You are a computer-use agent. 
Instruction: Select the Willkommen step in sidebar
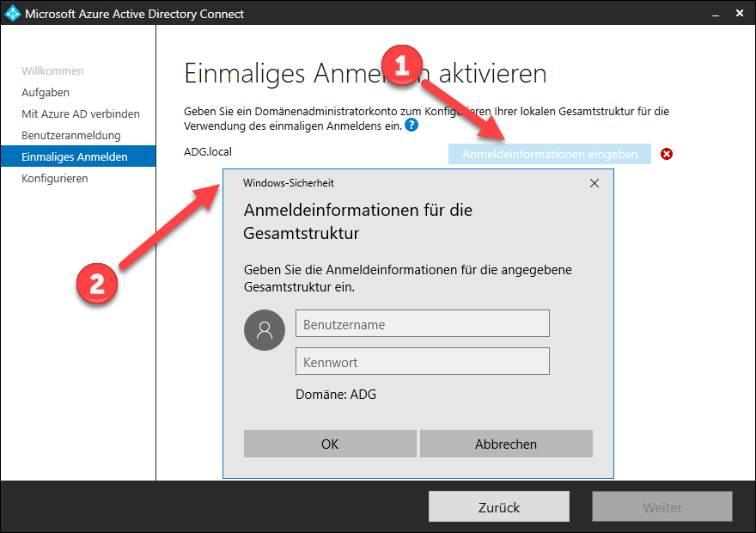click(52, 70)
